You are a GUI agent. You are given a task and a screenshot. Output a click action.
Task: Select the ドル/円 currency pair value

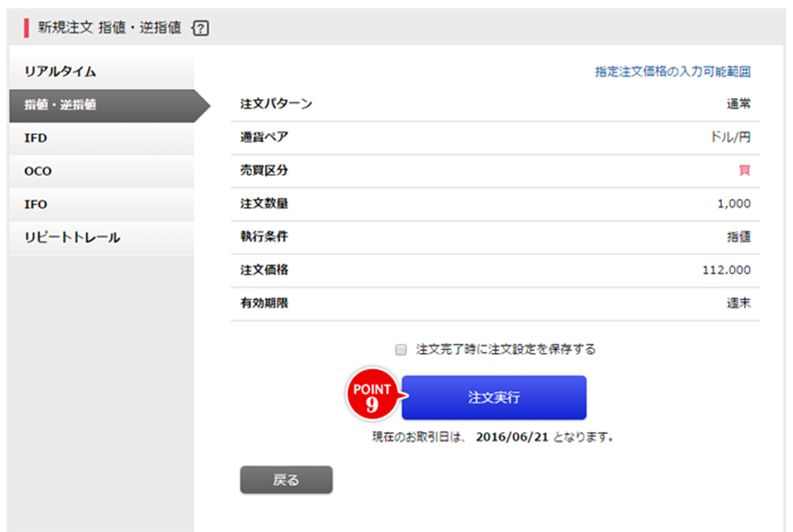click(730, 138)
